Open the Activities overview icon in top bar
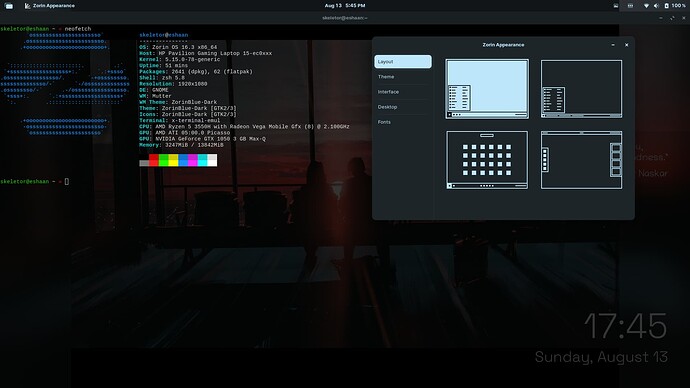This screenshot has width=690, height=388. point(9,6)
